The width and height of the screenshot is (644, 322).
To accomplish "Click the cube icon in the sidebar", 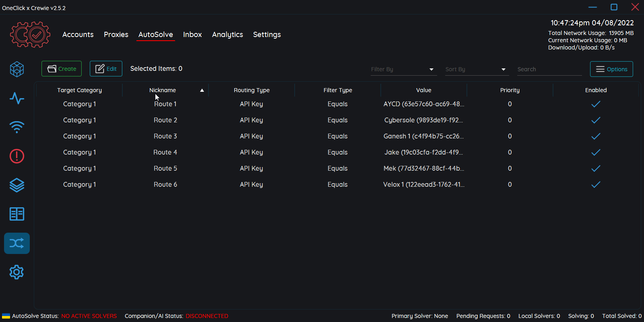I will point(17,69).
